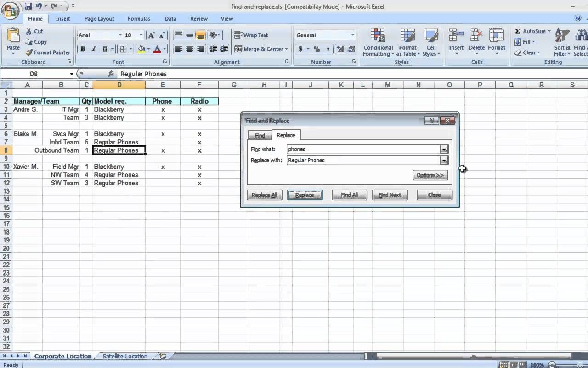Open Conditional Formatting menu

(x=378, y=42)
